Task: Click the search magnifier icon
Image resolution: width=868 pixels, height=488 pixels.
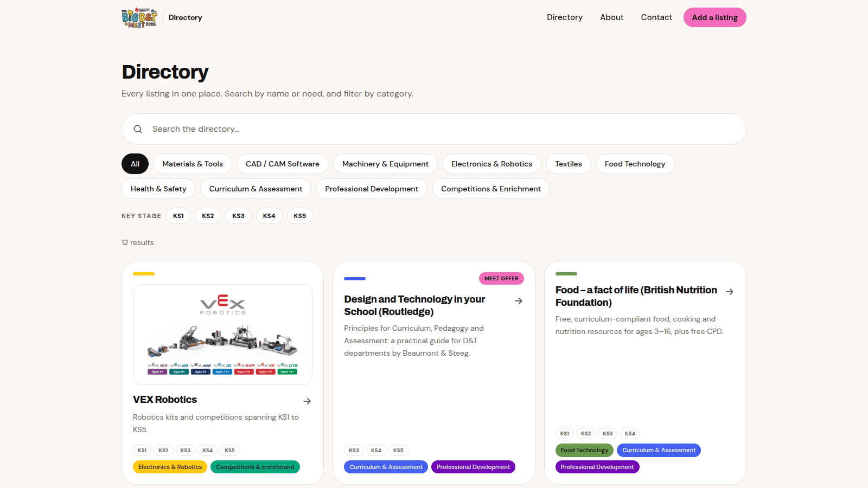Action: click(x=138, y=129)
